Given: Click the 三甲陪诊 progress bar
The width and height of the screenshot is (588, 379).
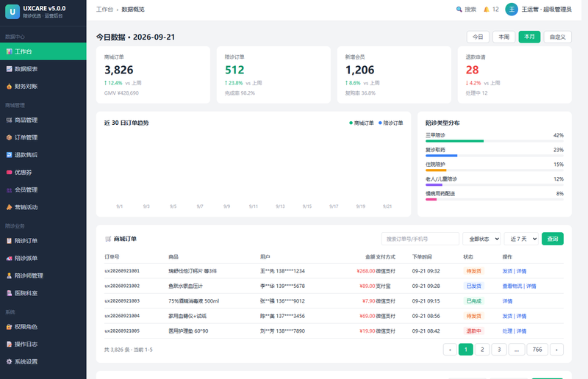Looking at the screenshot, I should (494, 141).
